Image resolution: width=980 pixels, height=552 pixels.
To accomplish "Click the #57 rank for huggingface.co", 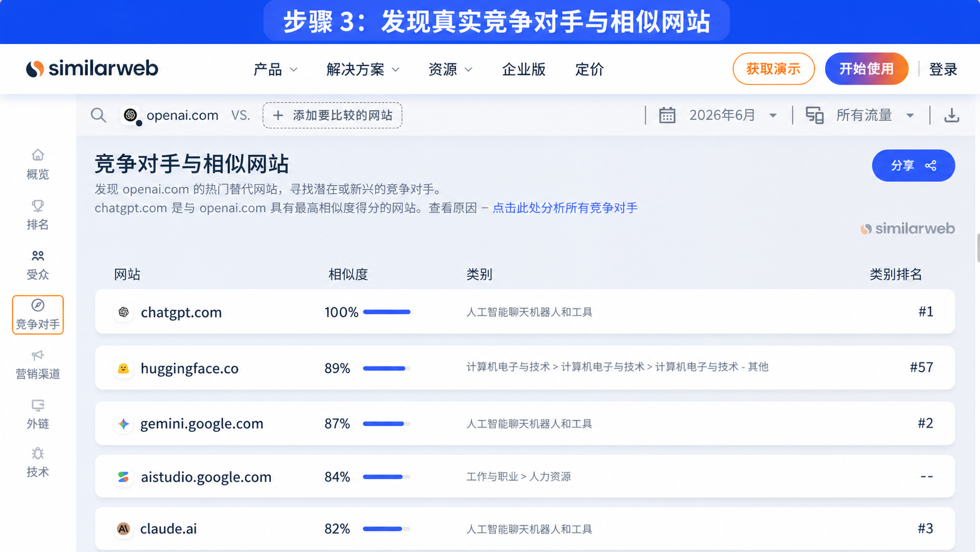I will tap(921, 367).
